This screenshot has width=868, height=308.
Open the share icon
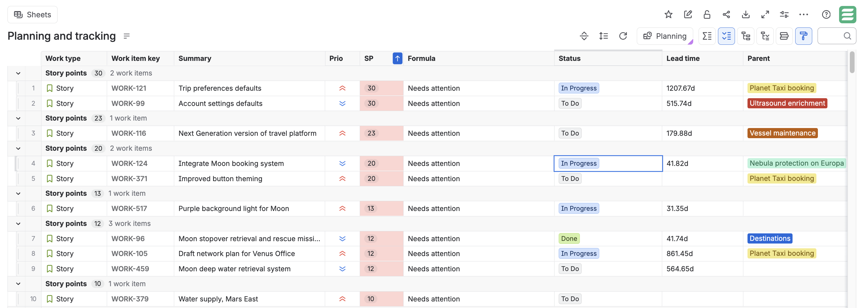coord(726,15)
